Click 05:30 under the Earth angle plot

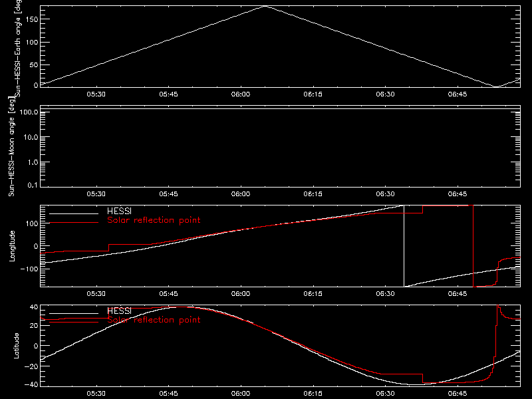tap(96, 94)
